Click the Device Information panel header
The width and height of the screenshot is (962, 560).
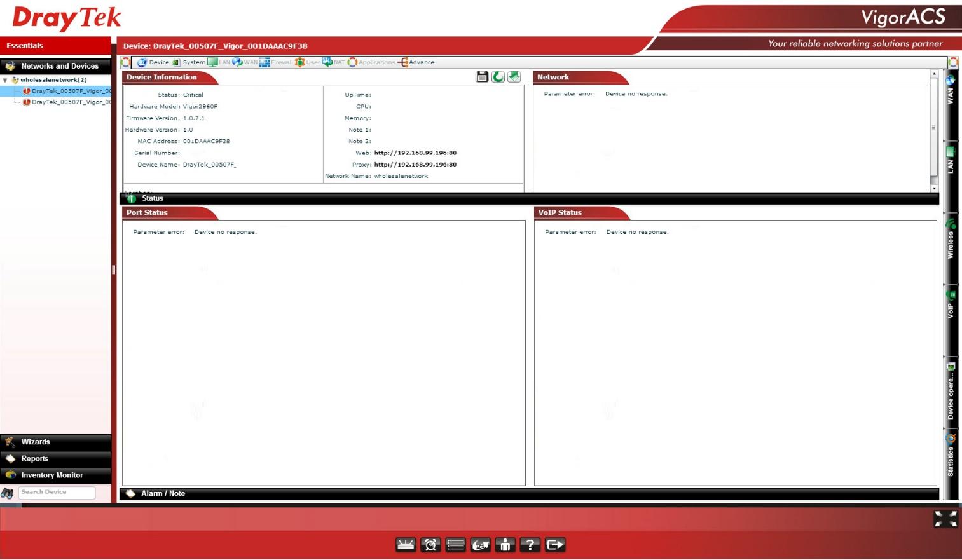170,78
